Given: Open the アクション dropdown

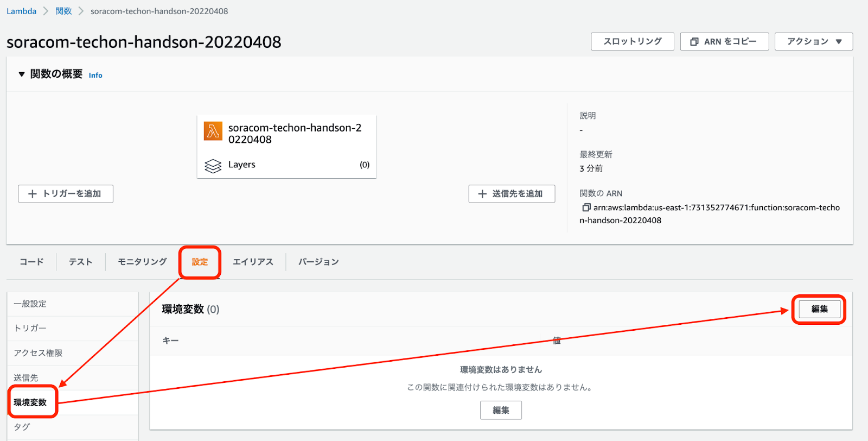Looking at the screenshot, I should coord(814,41).
